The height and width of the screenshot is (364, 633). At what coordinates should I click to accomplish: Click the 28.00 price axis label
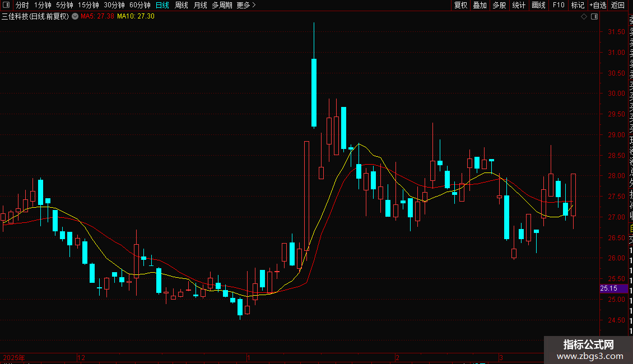616,176
